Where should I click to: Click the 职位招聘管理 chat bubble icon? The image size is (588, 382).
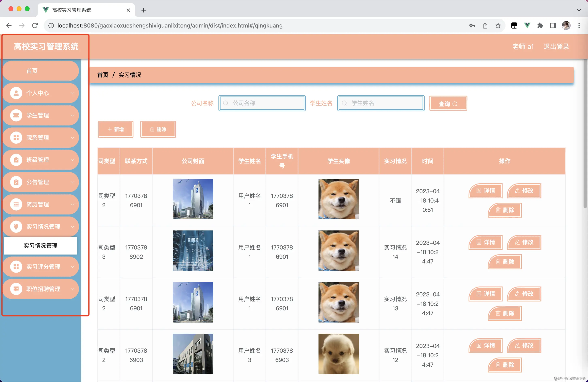(x=16, y=289)
